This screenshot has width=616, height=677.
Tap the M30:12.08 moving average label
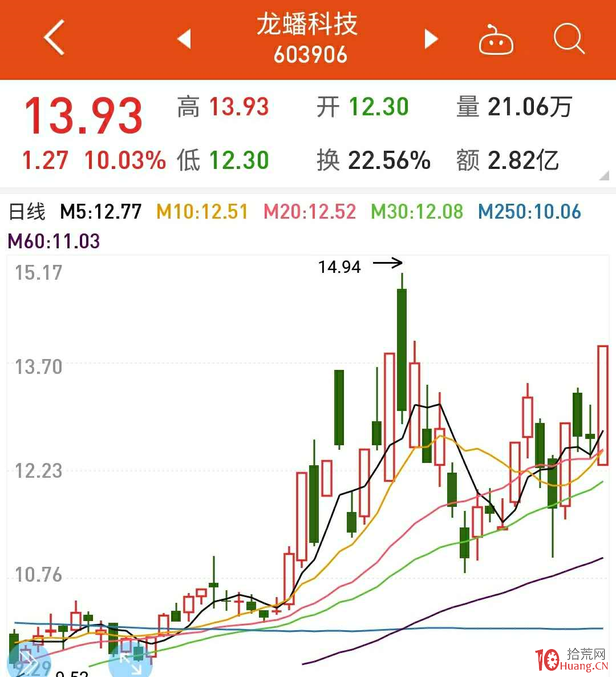(x=417, y=212)
